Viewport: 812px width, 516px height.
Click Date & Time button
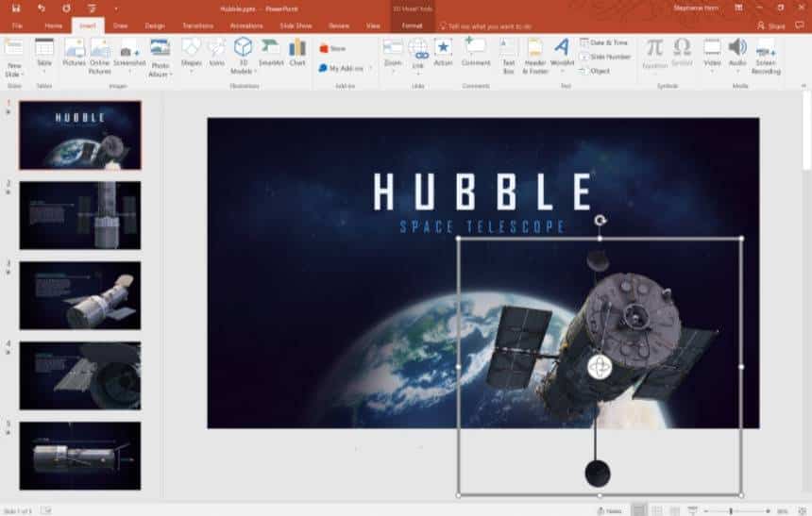point(604,42)
